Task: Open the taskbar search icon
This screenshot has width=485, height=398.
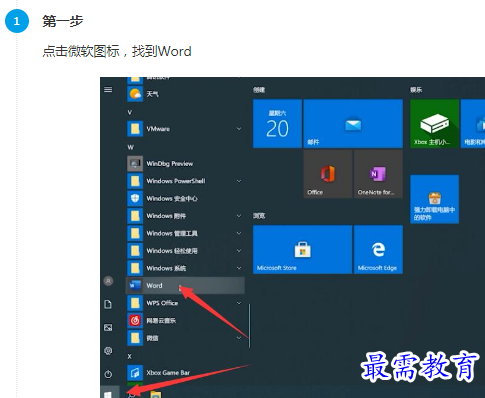Action: pyautogui.click(x=132, y=394)
